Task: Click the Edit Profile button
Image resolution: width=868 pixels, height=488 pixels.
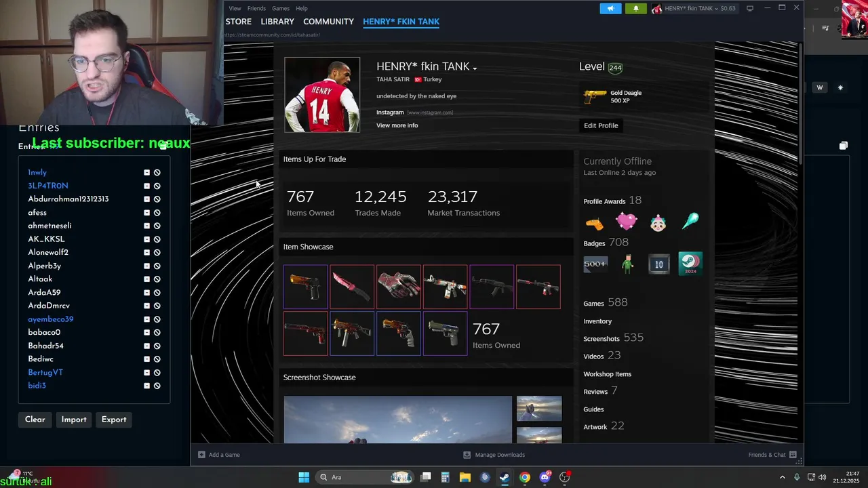Action: 601,125
